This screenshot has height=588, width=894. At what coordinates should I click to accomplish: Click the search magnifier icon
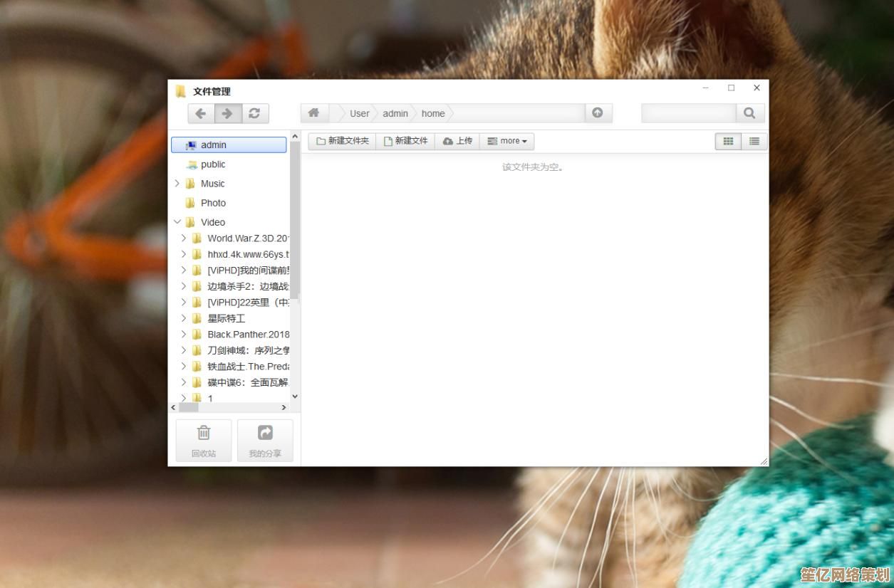749,113
